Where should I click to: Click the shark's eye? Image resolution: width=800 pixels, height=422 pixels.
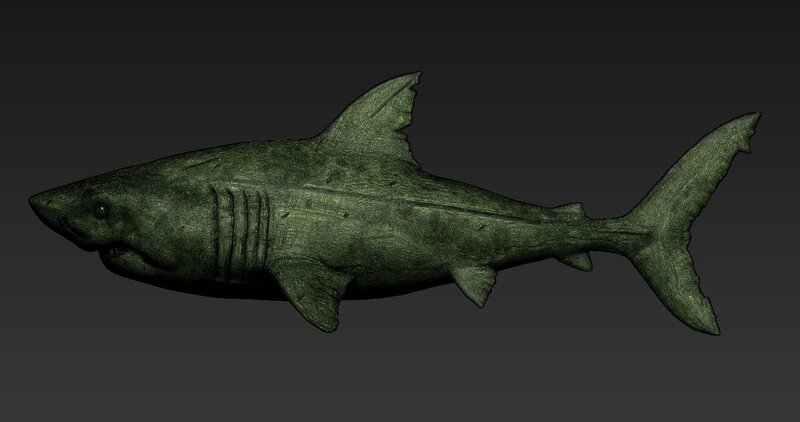point(102,209)
